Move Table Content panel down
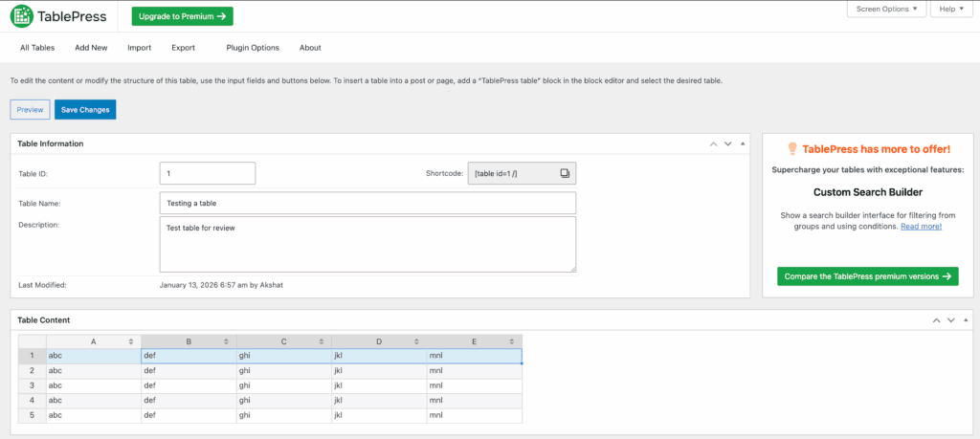 [x=950, y=320]
